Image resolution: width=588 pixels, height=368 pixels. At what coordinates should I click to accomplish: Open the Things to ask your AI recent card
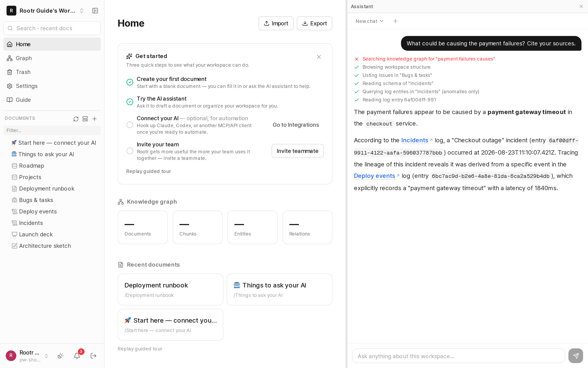pyautogui.click(x=279, y=289)
